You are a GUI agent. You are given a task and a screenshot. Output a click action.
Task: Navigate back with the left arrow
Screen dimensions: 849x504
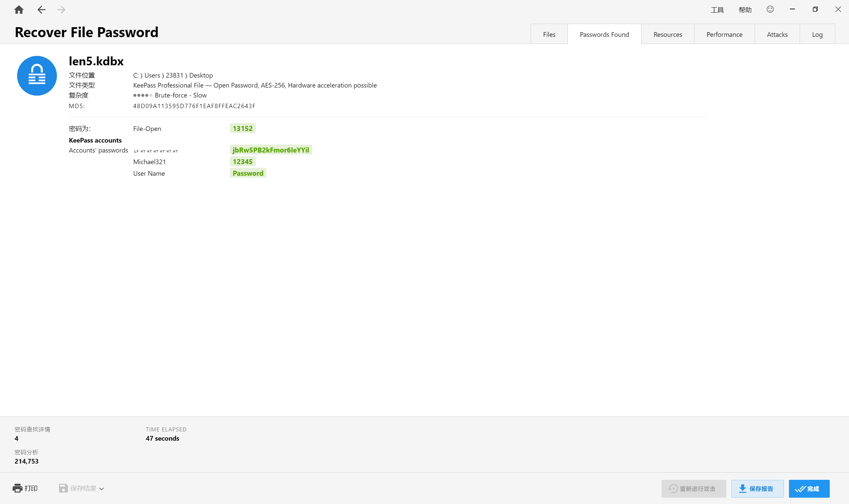coord(41,10)
